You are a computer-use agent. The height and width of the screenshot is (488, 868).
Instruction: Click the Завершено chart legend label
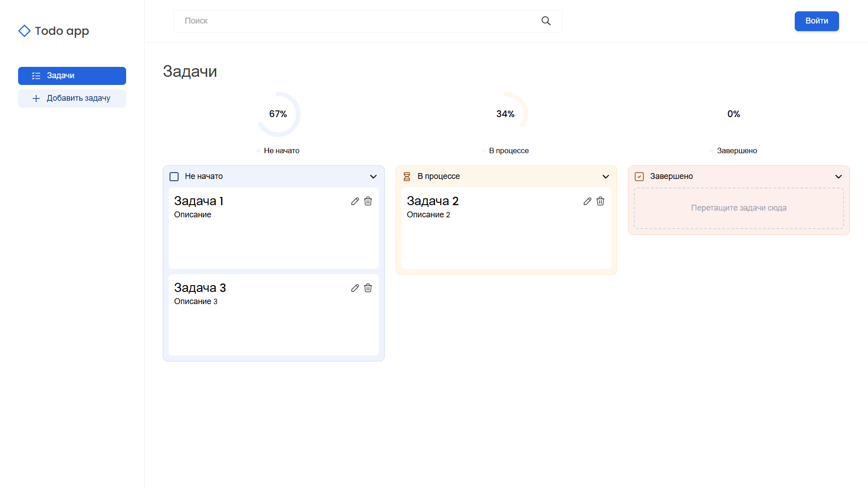pos(737,151)
